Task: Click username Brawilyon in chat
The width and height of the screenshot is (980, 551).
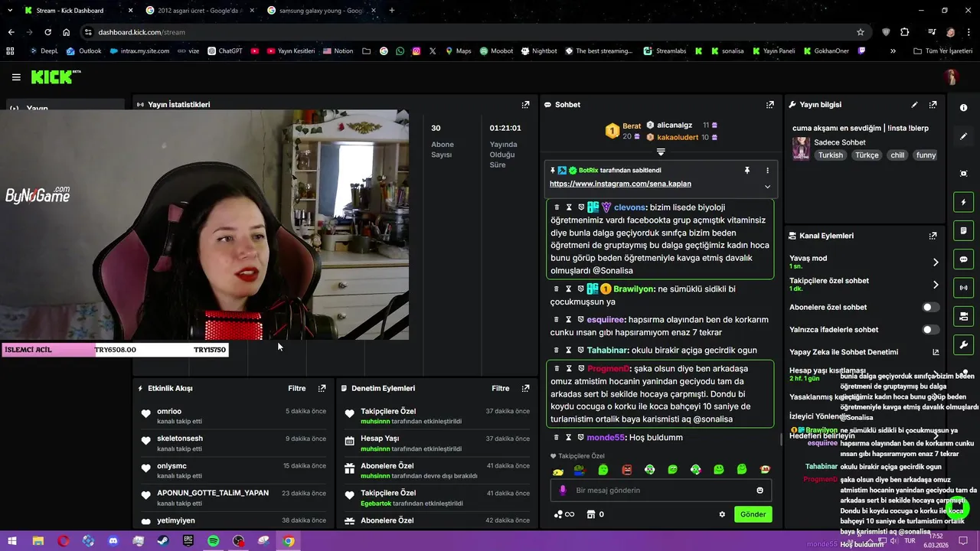Action: pos(633,289)
